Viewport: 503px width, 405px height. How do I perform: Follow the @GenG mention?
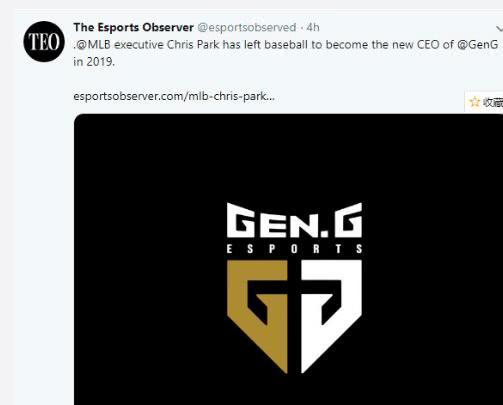[x=478, y=45]
